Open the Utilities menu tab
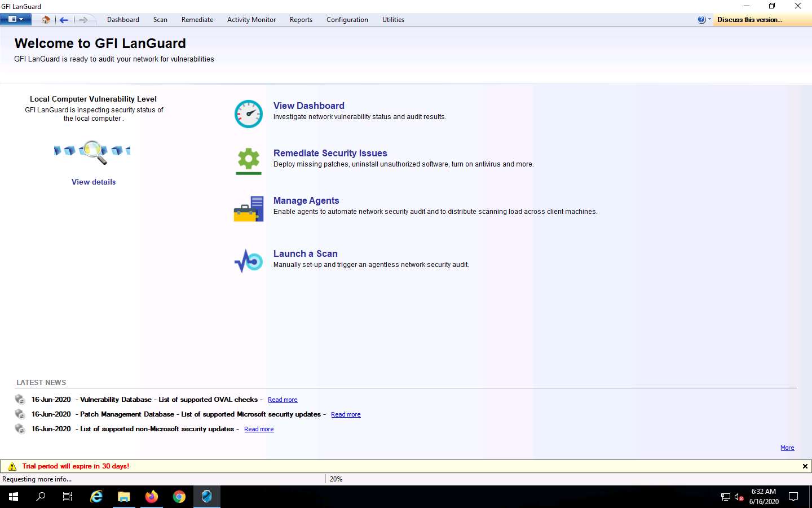The height and width of the screenshot is (508, 812). [393, 20]
